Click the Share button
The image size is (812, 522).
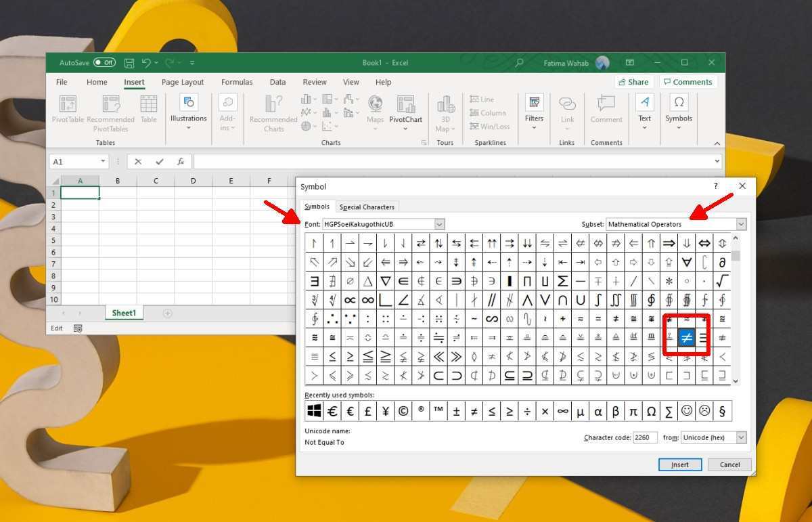pos(633,82)
